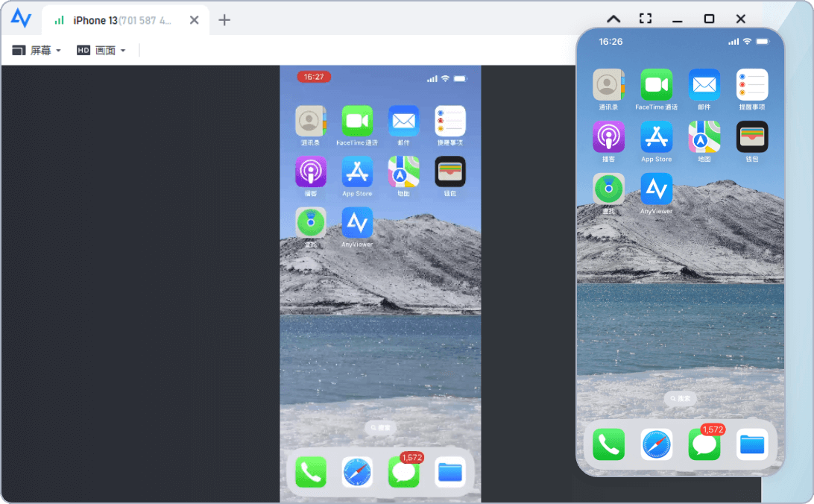Open Messages with 1,572 badge in center dock
Screen dimensions: 814x504
[x=403, y=472]
